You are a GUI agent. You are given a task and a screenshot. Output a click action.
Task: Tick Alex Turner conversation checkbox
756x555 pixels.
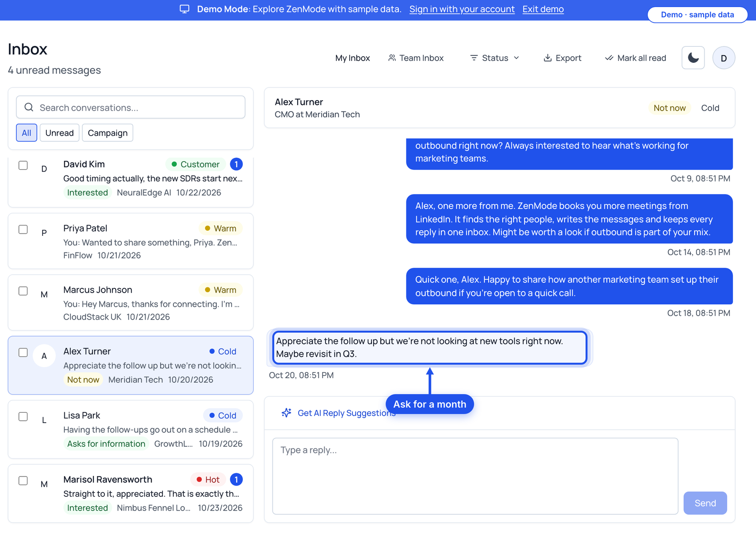tap(23, 352)
